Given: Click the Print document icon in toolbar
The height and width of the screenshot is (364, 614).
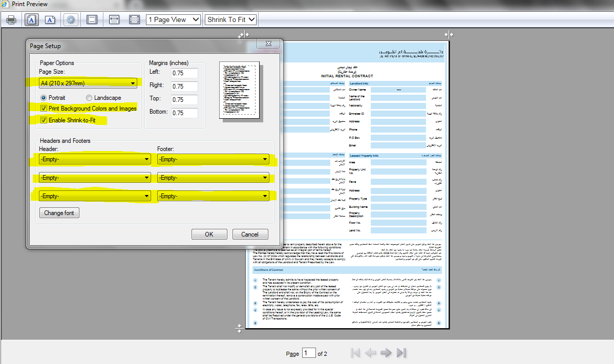Looking at the screenshot, I should tap(11, 19).
